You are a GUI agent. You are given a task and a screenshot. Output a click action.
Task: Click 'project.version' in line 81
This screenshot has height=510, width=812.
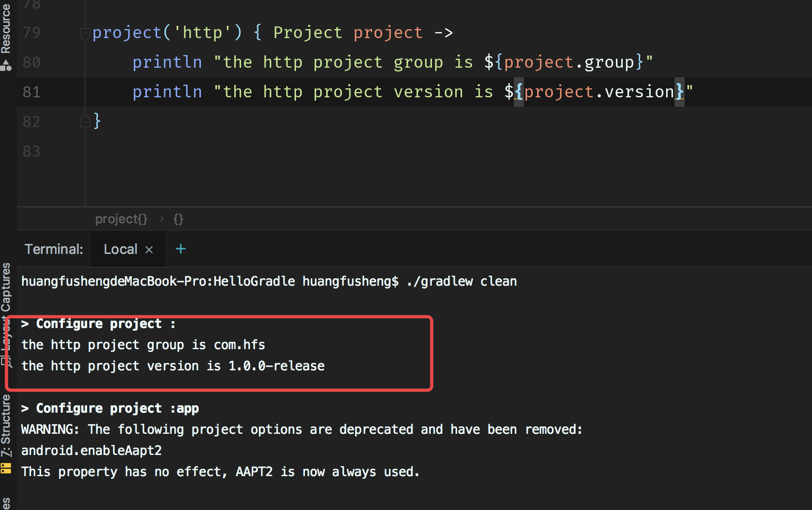(x=599, y=92)
